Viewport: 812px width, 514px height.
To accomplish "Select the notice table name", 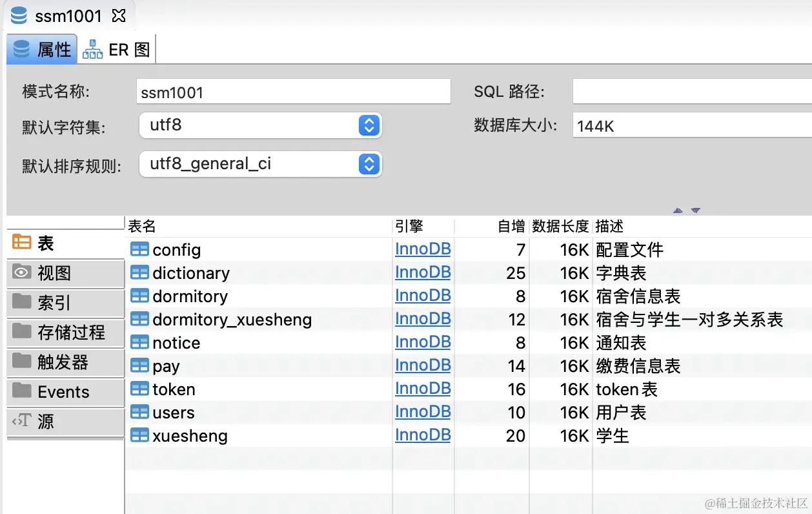I will [x=176, y=343].
